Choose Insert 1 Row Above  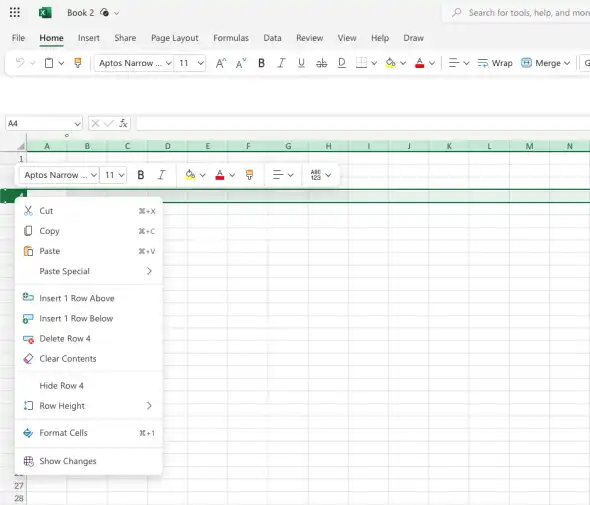pyautogui.click(x=89, y=298)
